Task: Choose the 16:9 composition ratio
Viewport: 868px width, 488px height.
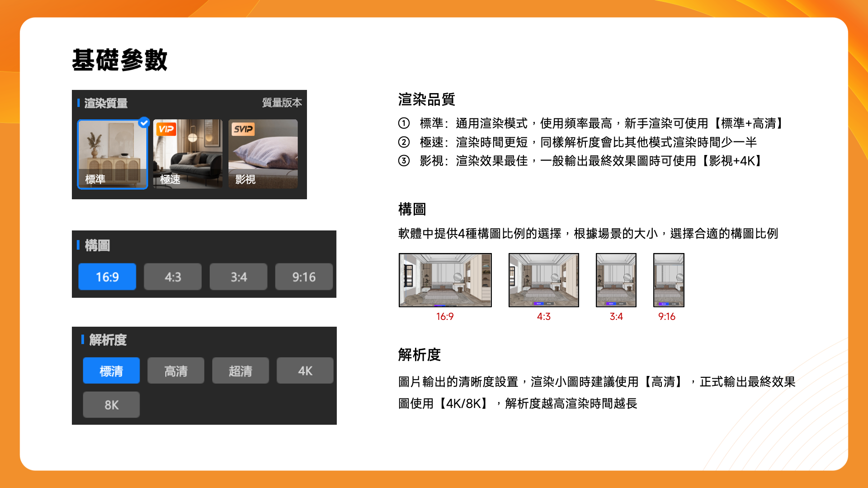Action: point(107,277)
